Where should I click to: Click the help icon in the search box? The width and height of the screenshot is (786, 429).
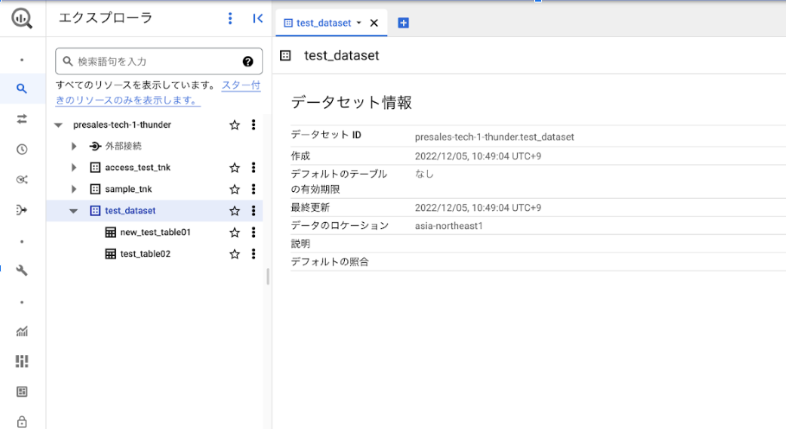pos(248,61)
